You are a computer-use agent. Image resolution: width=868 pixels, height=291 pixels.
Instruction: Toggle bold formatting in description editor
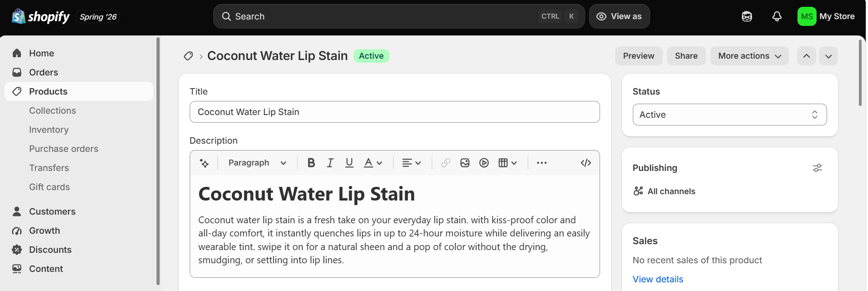click(311, 163)
